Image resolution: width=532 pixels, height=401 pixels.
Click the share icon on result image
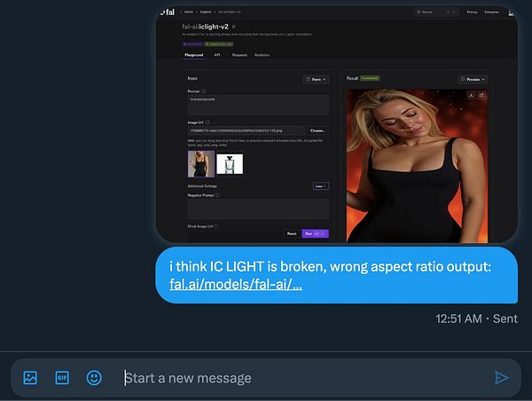[481, 96]
